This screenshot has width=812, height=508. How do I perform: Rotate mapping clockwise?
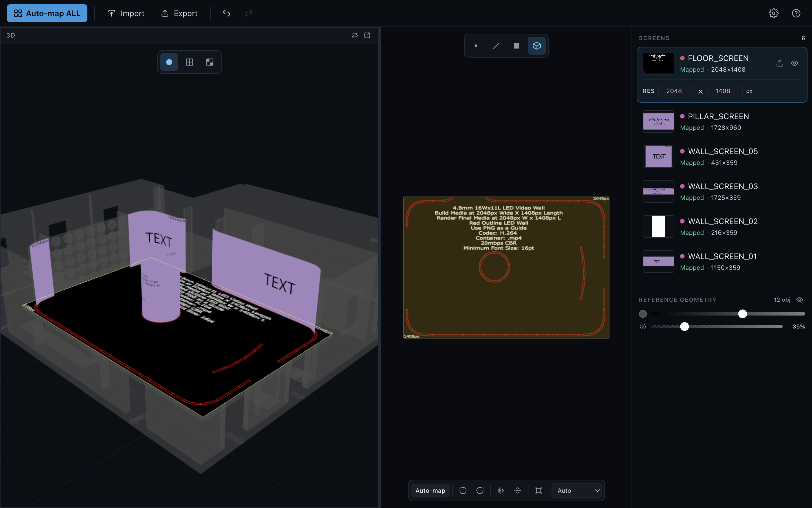click(x=480, y=491)
